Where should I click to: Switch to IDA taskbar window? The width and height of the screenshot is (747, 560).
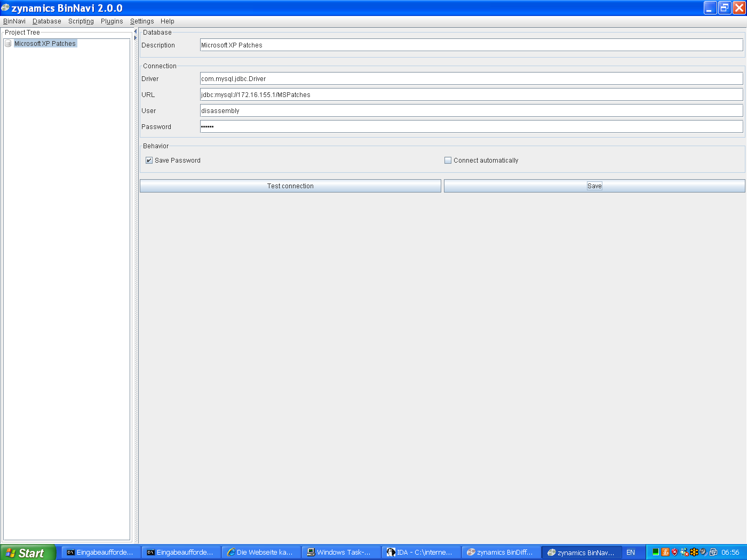click(421, 553)
